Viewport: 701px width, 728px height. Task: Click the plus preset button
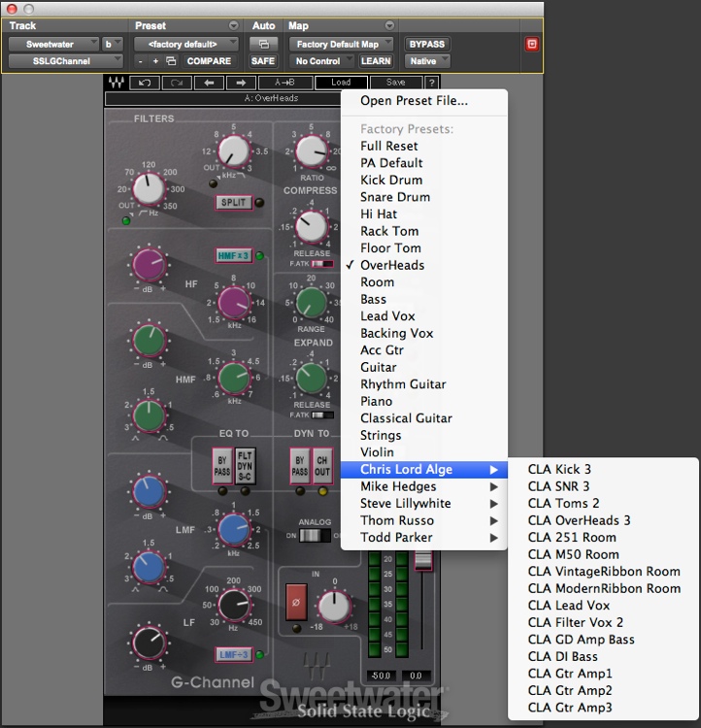155,61
